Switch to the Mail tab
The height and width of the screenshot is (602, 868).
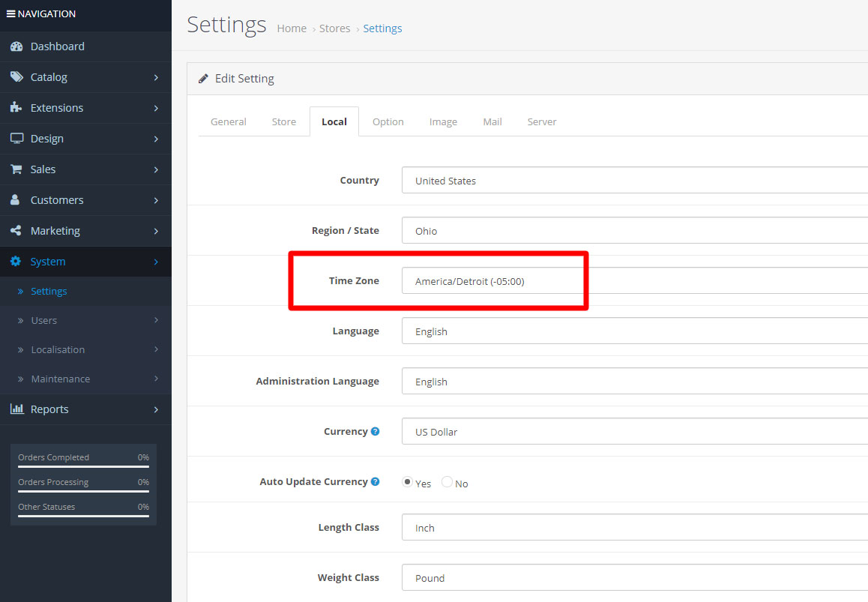click(492, 122)
